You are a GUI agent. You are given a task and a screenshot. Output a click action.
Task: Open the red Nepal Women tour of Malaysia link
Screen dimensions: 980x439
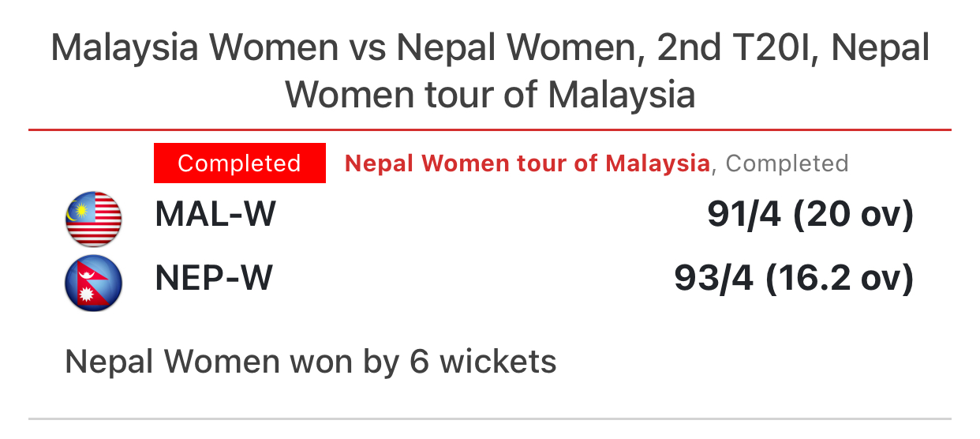tap(527, 163)
